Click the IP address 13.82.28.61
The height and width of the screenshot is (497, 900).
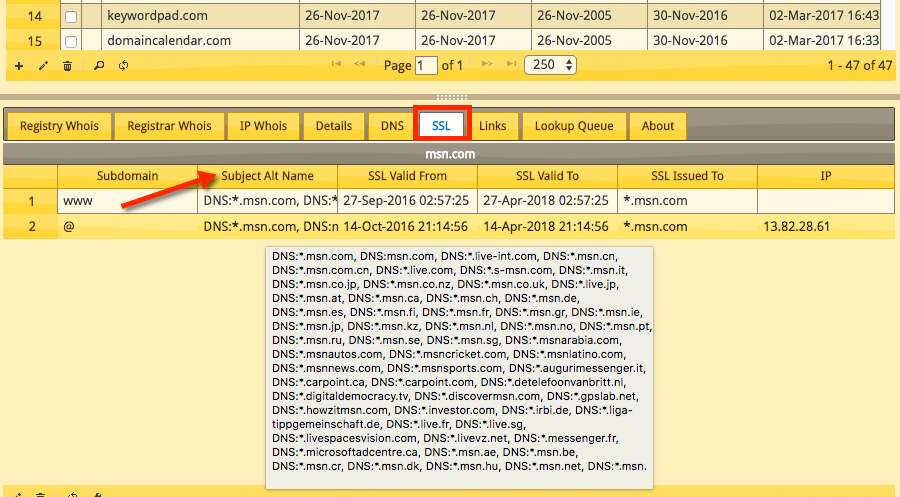coord(796,227)
